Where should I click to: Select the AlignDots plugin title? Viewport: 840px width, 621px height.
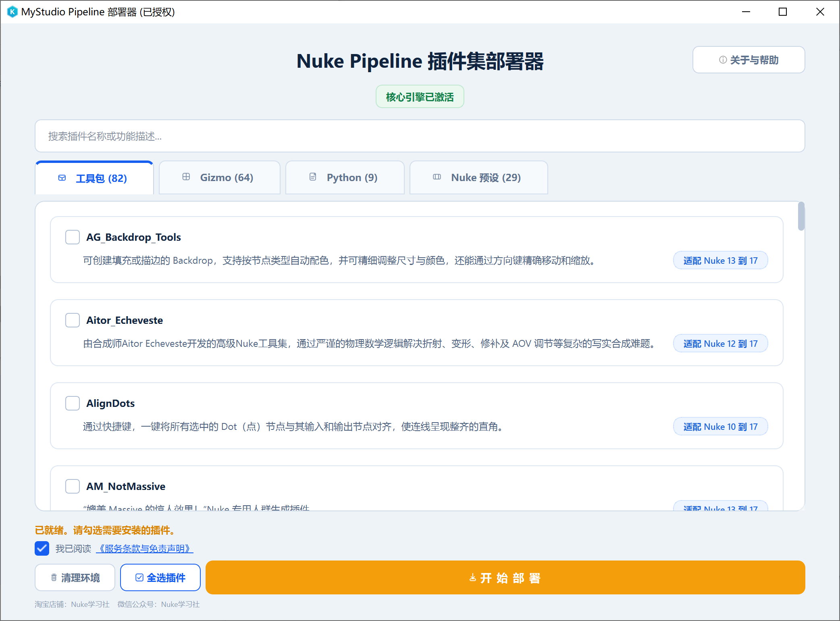(110, 403)
